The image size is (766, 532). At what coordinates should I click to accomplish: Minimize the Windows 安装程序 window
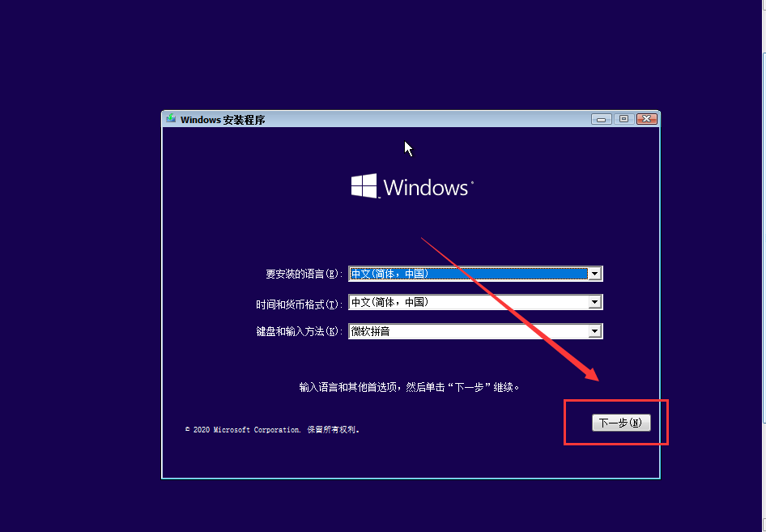tap(601, 119)
